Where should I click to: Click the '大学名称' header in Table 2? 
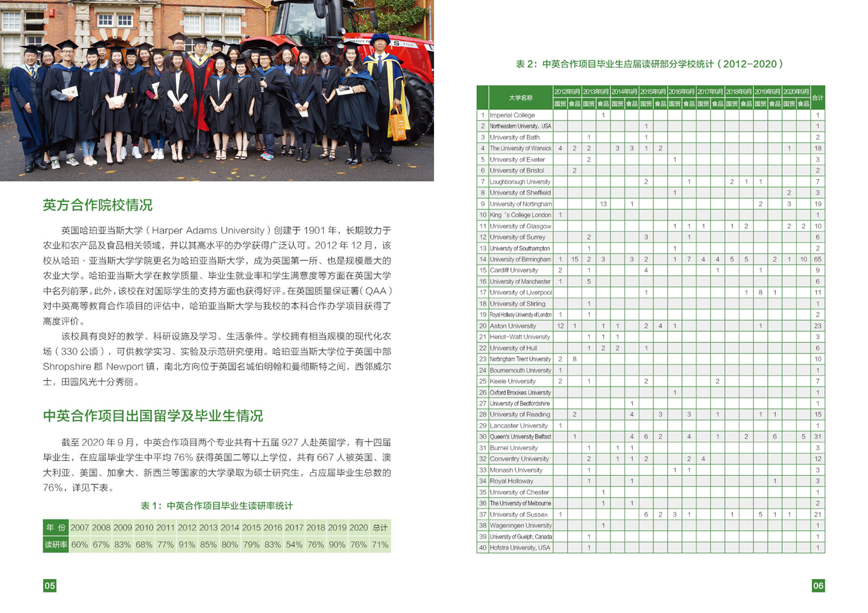[520, 98]
